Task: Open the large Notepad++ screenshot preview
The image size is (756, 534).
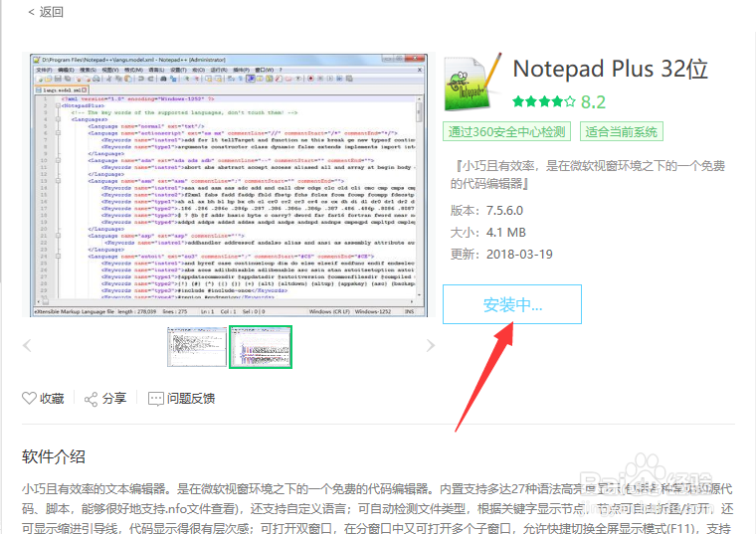Action: click(229, 185)
